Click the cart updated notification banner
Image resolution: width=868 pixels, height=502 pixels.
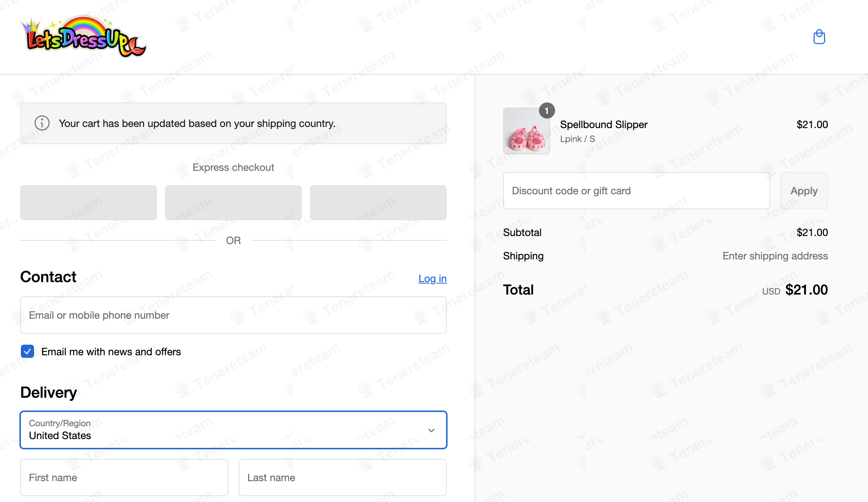233,123
